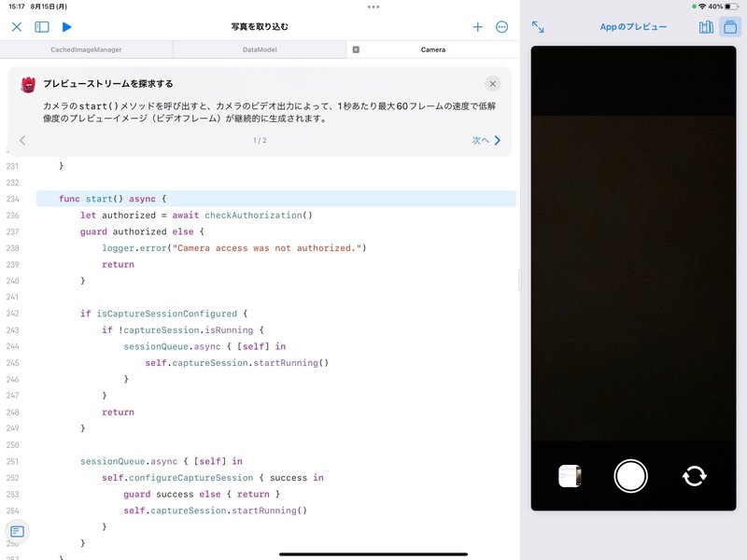The image size is (747, 560).
Task: Grab the split divider handle between panes
Action: (520, 280)
